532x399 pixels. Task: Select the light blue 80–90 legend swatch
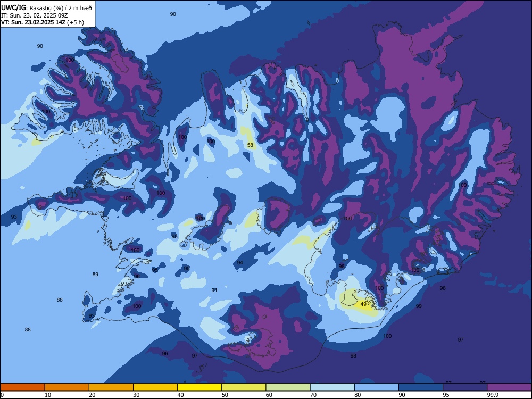click(377, 387)
